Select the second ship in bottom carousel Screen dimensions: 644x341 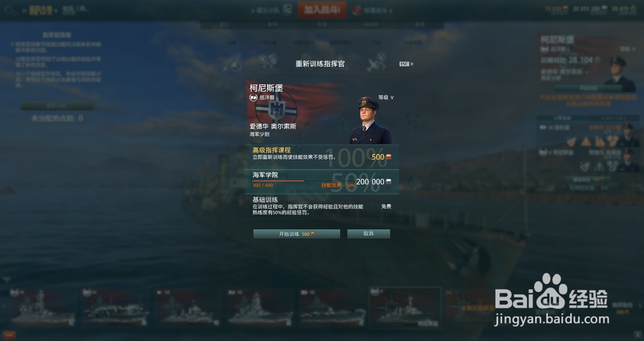[115, 307]
